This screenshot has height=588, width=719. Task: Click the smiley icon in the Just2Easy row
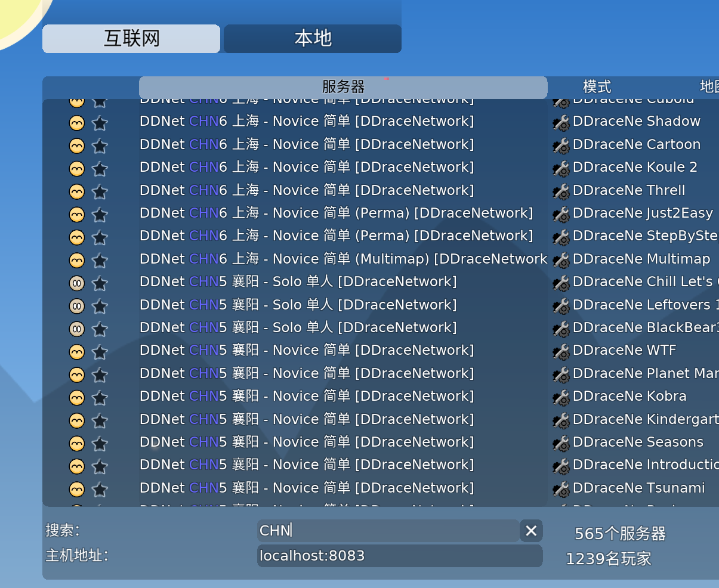77,214
